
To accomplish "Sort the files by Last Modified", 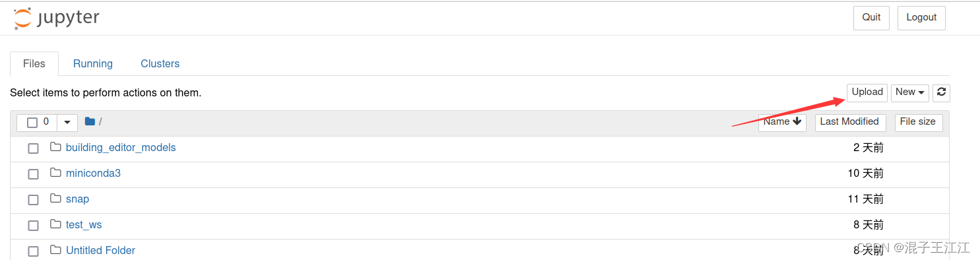I will click(849, 122).
